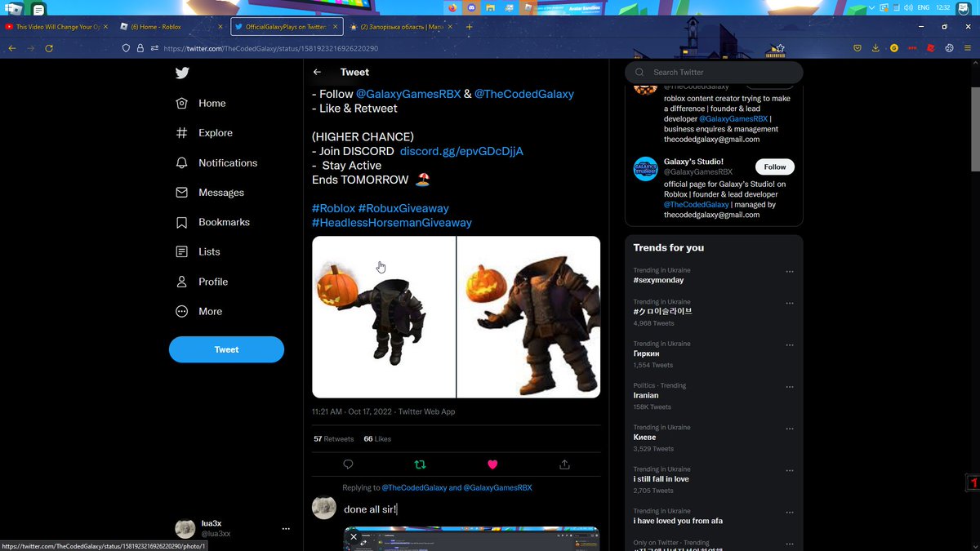Open the system tray volume icon
The width and height of the screenshot is (980, 551).
[x=907, y=7]
